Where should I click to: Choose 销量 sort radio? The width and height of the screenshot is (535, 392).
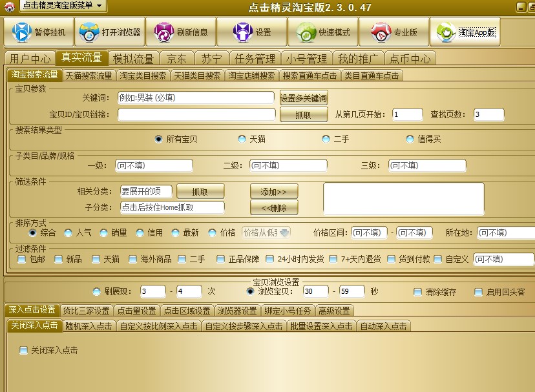(104, 233)
